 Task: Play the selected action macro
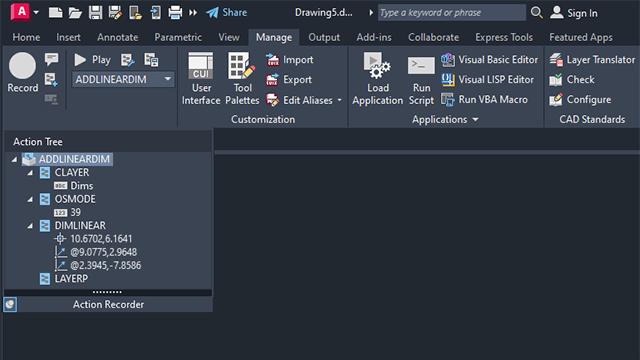tap(93, 60)
